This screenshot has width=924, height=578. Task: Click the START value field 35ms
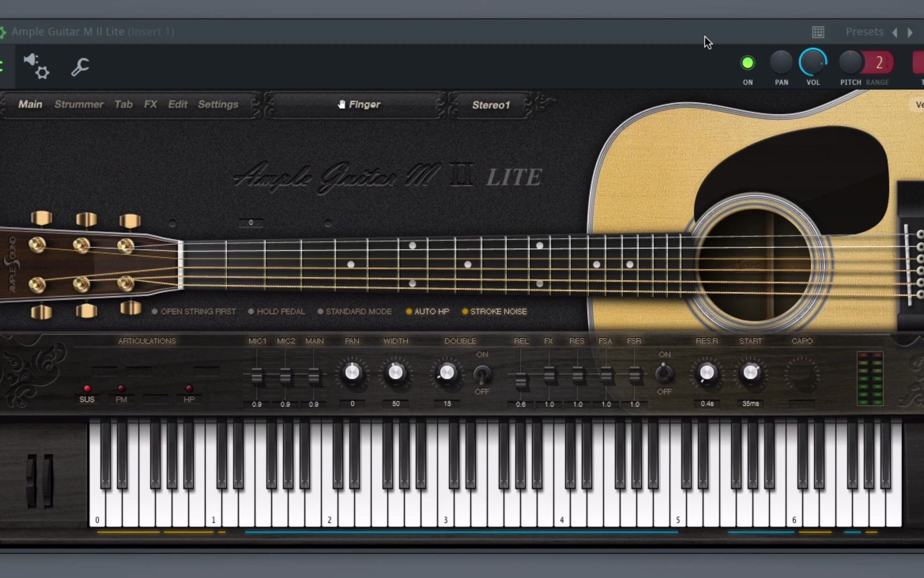[x=751, y=404]
